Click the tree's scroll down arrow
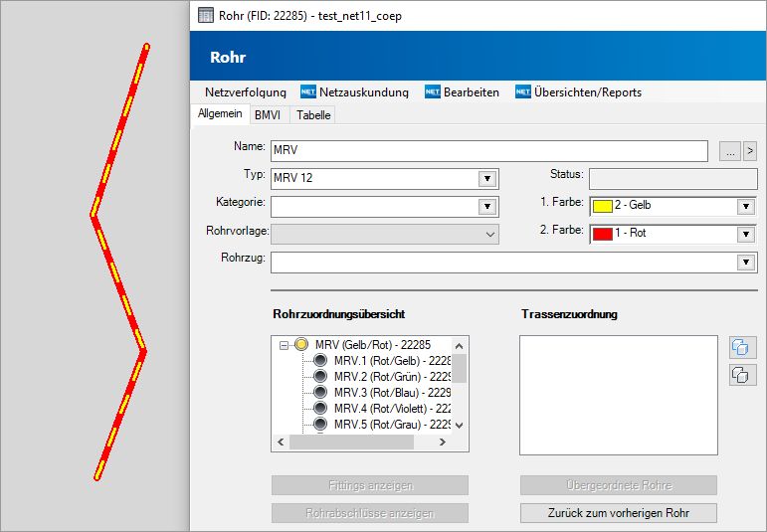The height and width of the screenshot is (532, 767). [x=459, y=425]
